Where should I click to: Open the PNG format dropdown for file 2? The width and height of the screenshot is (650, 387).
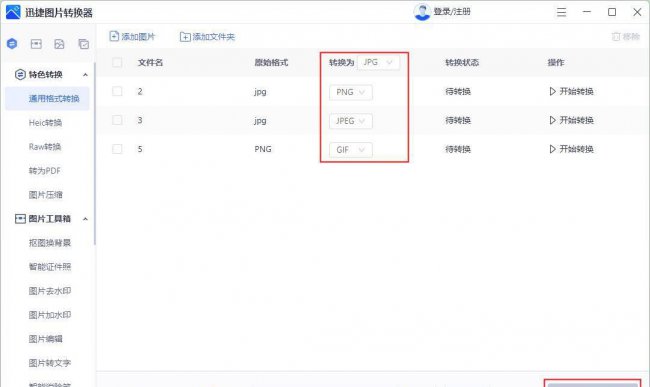tap(351, 92)
